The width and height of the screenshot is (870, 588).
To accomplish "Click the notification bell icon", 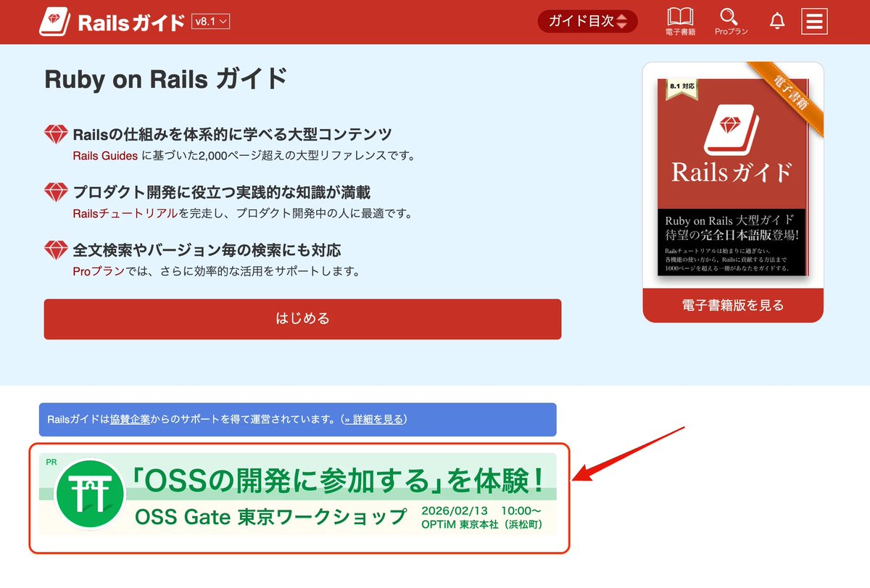I will (776, 21).
